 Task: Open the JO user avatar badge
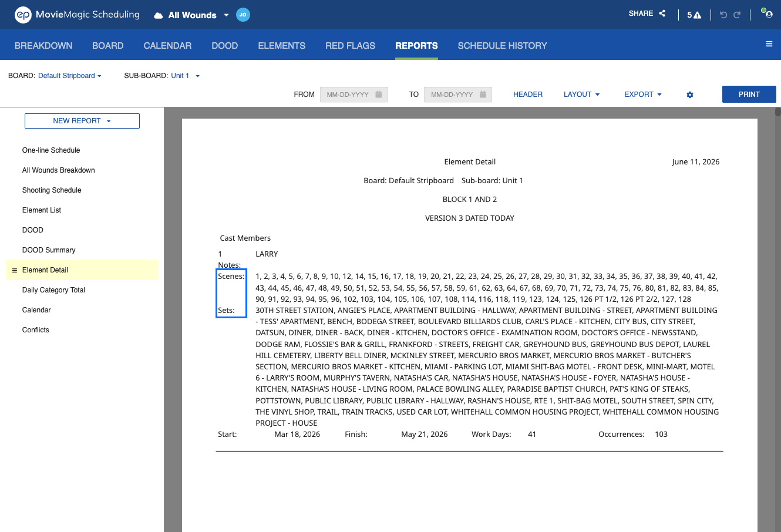tap(243, 15)
